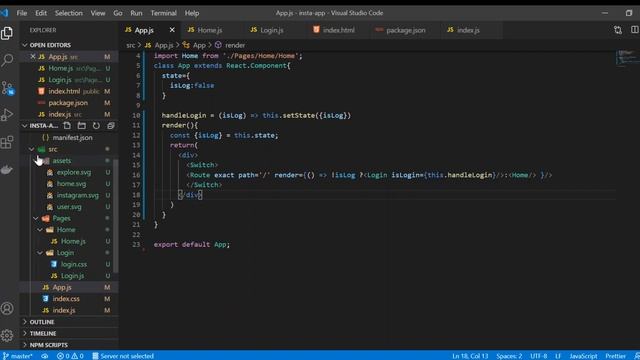Expand the Timeline section
The width and height of the screenshot is (640, 360).
click(x=69, y=333)
